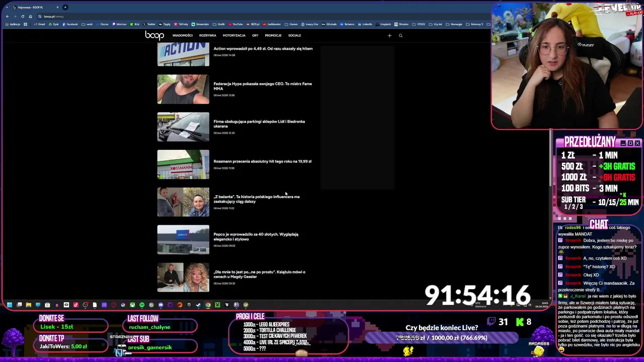644x362 pixels.
Task: Open Spotify from the taskbar
Action: pos(142,305)
